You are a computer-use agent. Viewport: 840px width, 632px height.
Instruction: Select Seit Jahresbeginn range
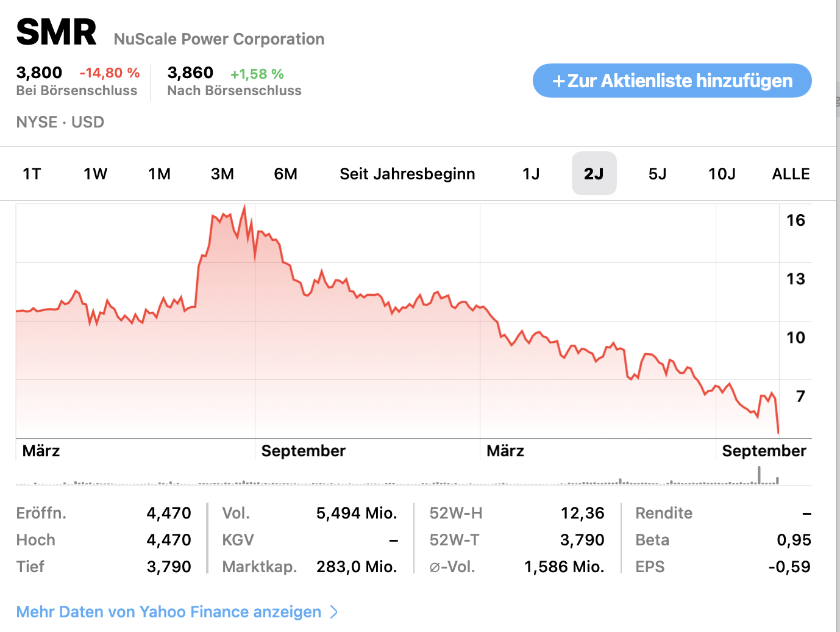tap(407, 174)
